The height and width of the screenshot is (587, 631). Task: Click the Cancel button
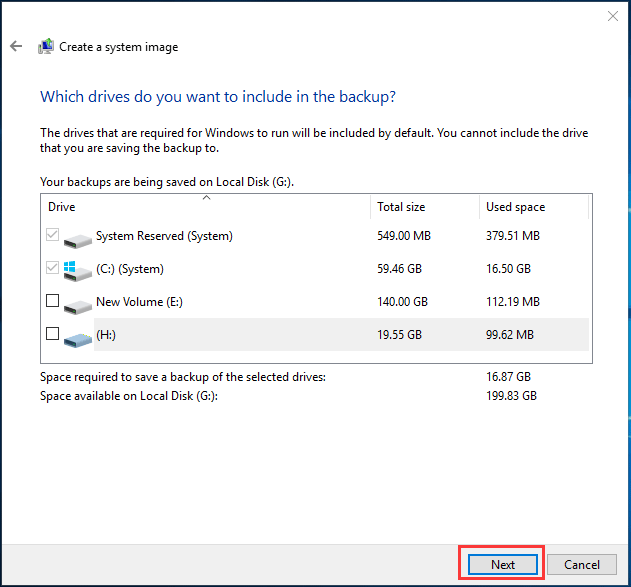click(582, 564)
